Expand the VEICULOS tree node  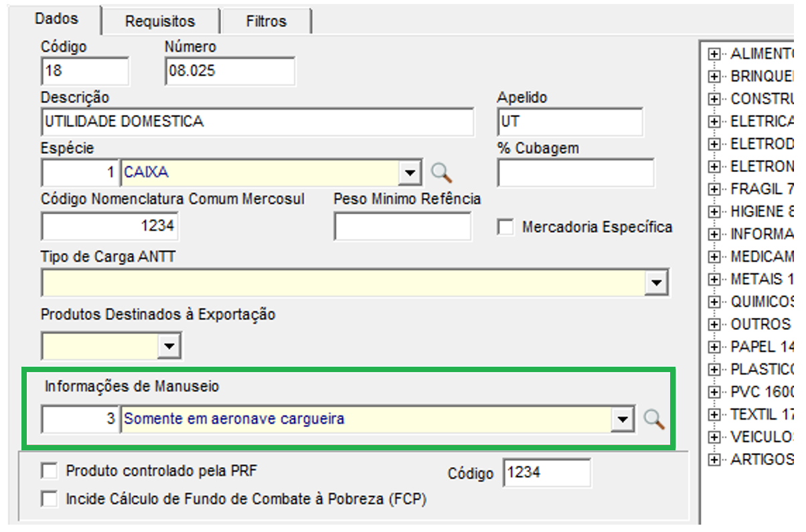(x=715, y=437)
